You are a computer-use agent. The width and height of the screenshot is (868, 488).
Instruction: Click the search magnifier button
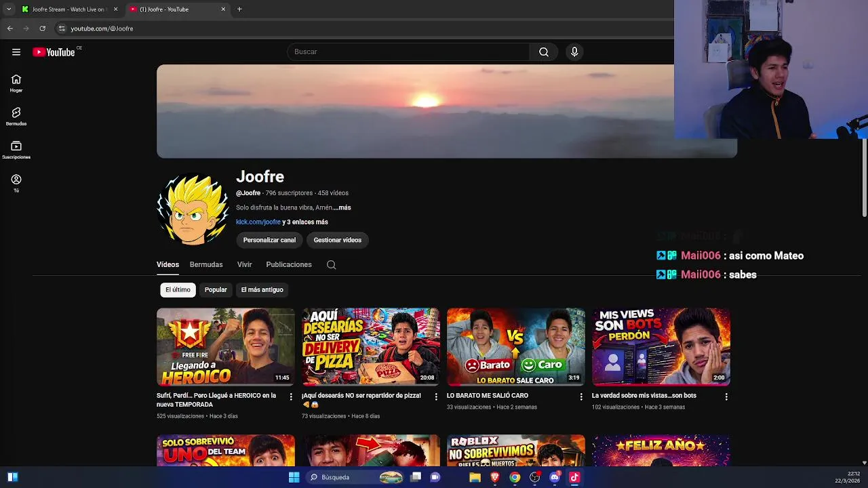pos(544,52)
